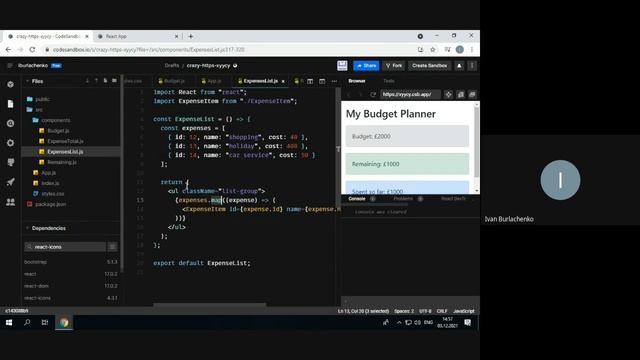
Task: Open the Problems tab
Action: [403, 199]
